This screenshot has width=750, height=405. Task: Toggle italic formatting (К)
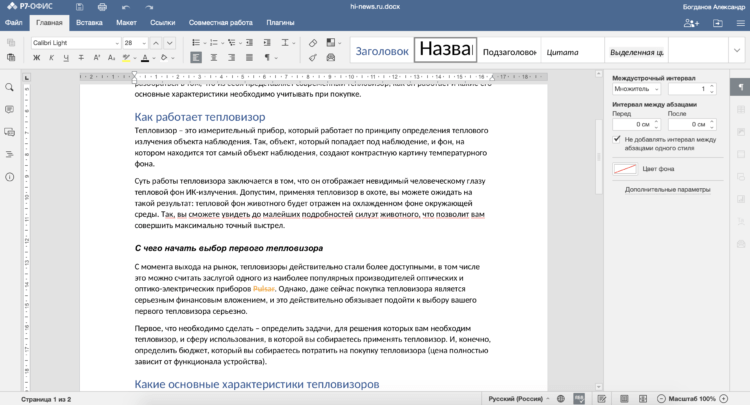[51, 58]
